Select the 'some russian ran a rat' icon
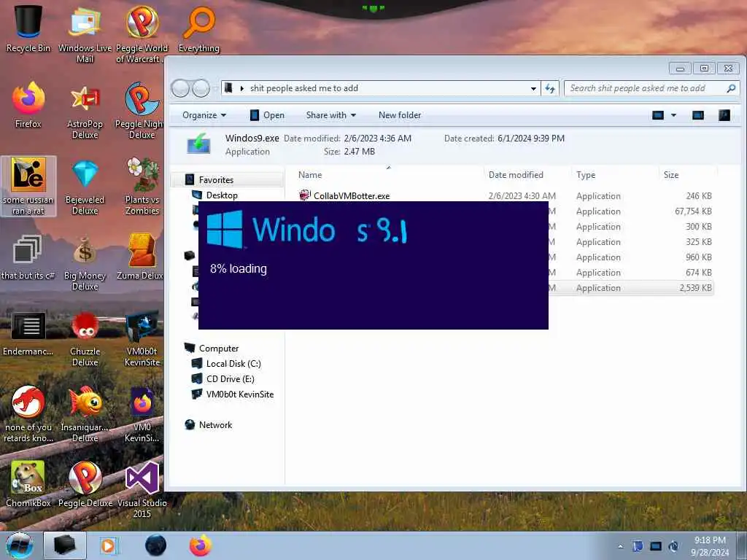The image size is (747, 560). click(28, 186)
